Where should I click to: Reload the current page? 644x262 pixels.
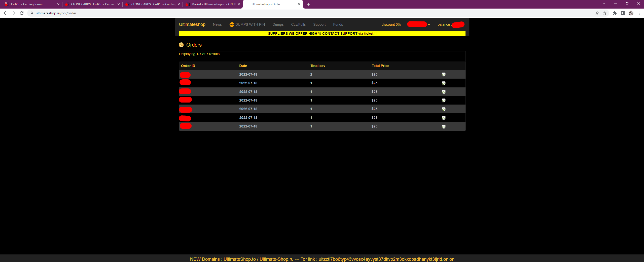[x=22, y=13]
